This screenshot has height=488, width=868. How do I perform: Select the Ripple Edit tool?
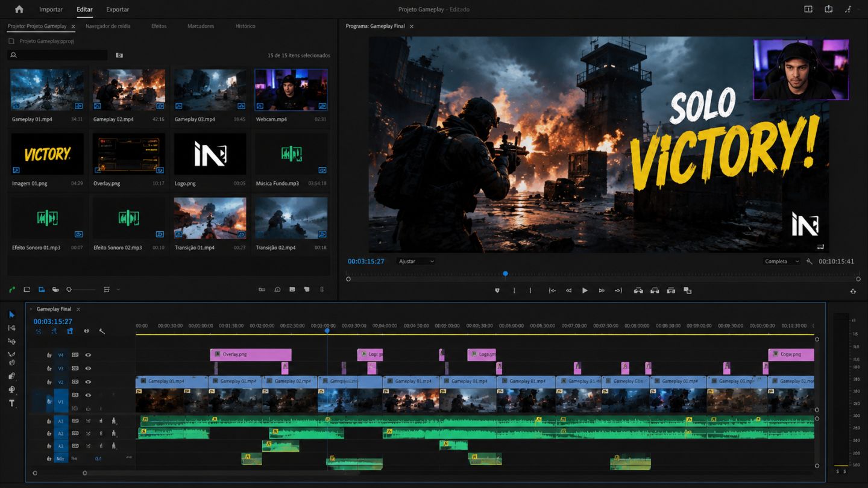[x=11, y=341]
